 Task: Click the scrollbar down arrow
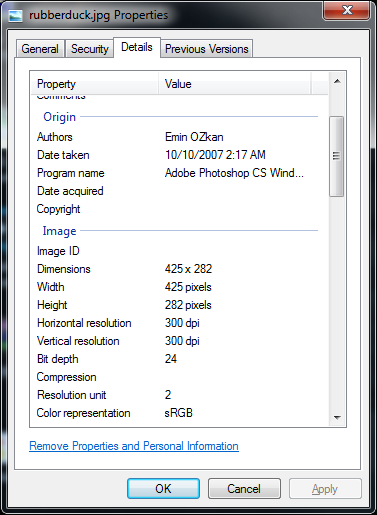coord(337,417)
